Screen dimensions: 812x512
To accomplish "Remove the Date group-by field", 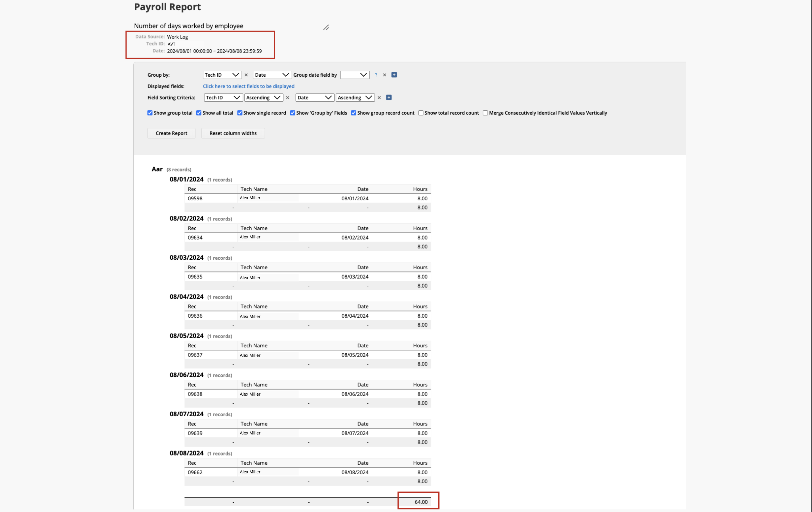I will [x=384, y=75].
